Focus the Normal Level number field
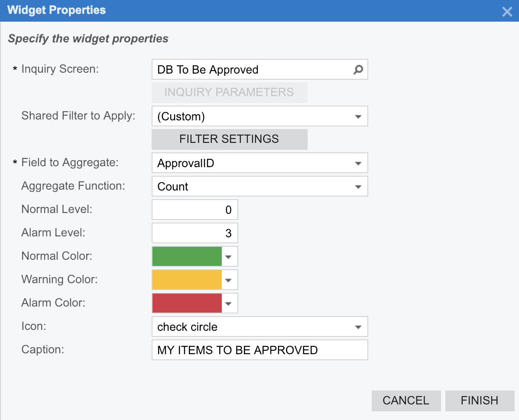Viewport: 519px width, 420px height. click(x=195, y=210)
